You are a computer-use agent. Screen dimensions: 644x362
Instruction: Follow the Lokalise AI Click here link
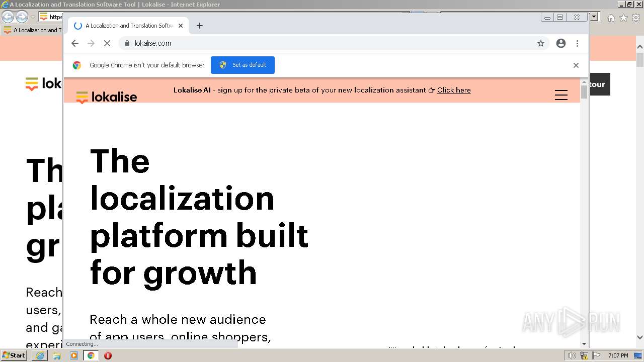(454, 90)
